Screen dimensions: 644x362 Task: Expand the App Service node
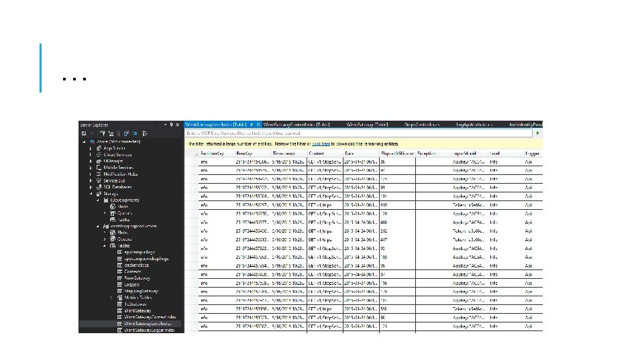pyautogui.click(x=91, y=148)
